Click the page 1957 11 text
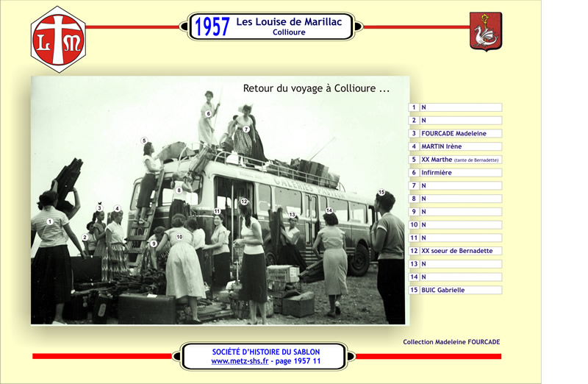 click(x=298, y=361)
